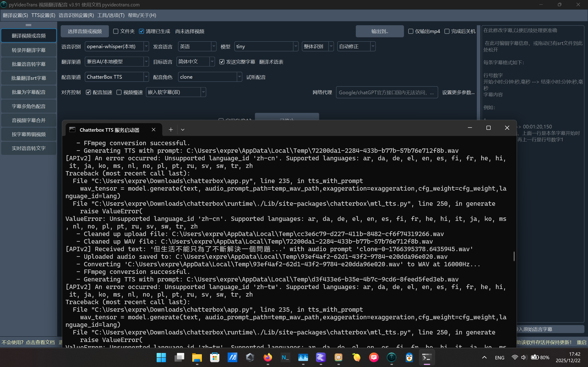Screen dimensions: 588x367
Task: Open a new tab in terminal
Action: click(x=171, y=130)
